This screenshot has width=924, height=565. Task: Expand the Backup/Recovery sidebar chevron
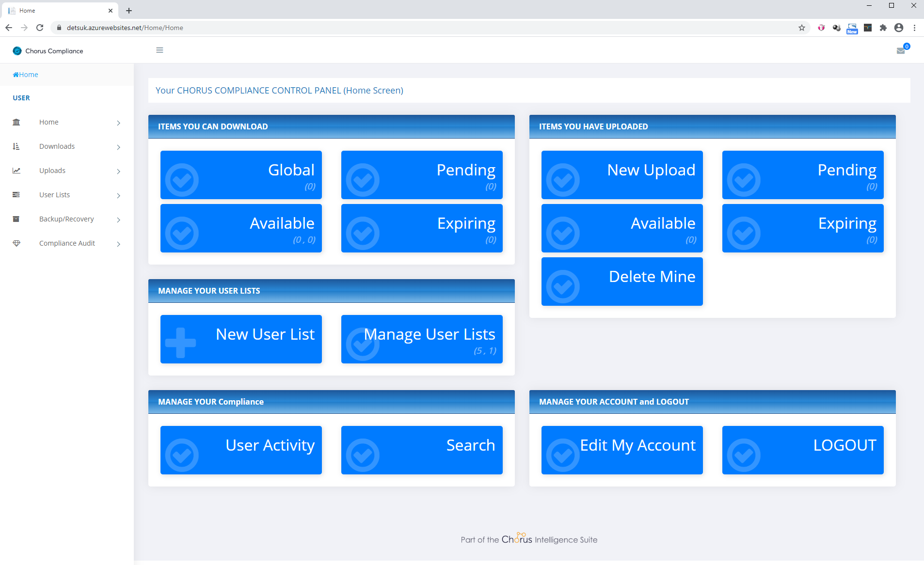click(x=119, y=220)
